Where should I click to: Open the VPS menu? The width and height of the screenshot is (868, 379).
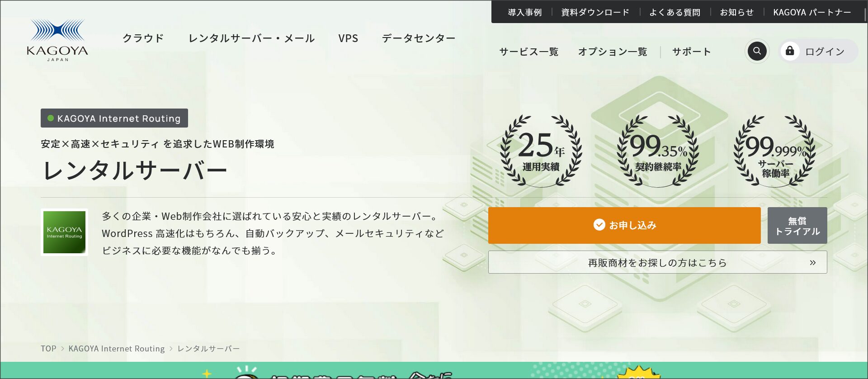[348, 38]
